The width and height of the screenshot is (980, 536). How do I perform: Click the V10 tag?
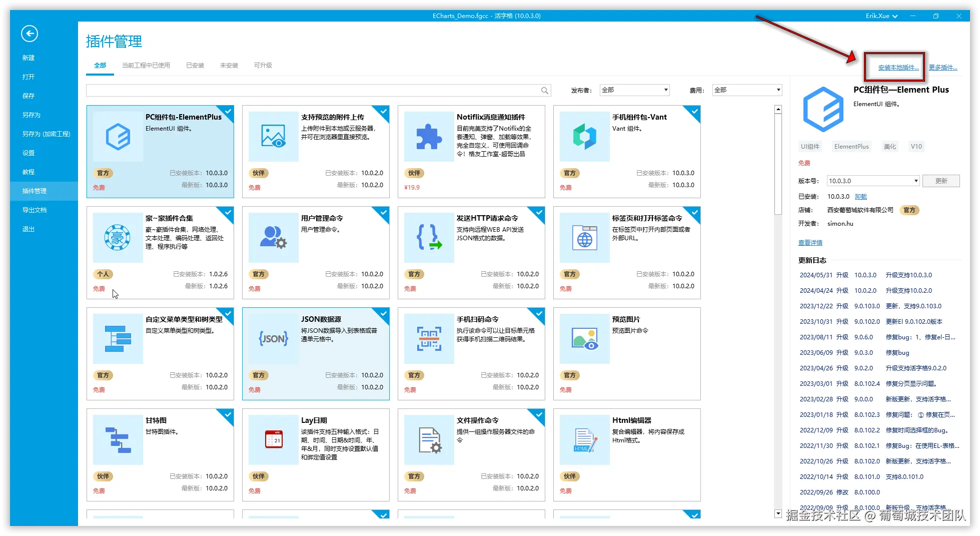pos(916,147)
